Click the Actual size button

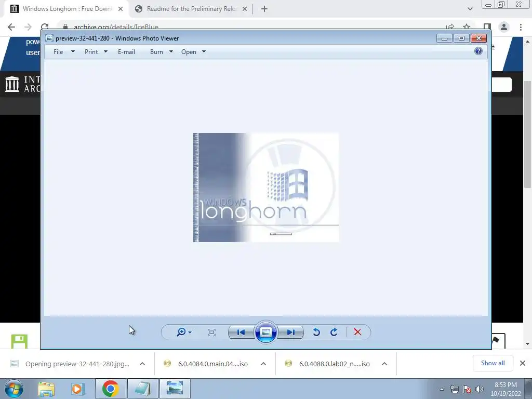tap(211, 332)
